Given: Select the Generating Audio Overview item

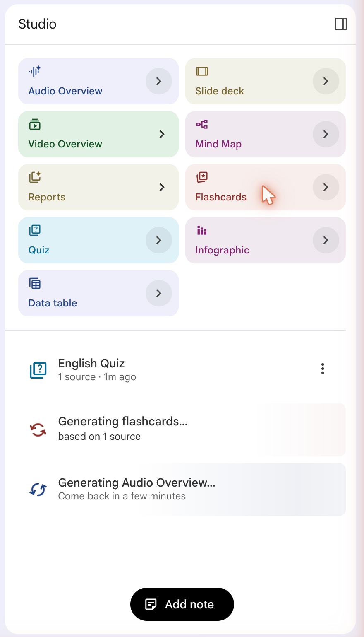Looking at the screenshot, I should pyautogui.click(x=182, y=490).
